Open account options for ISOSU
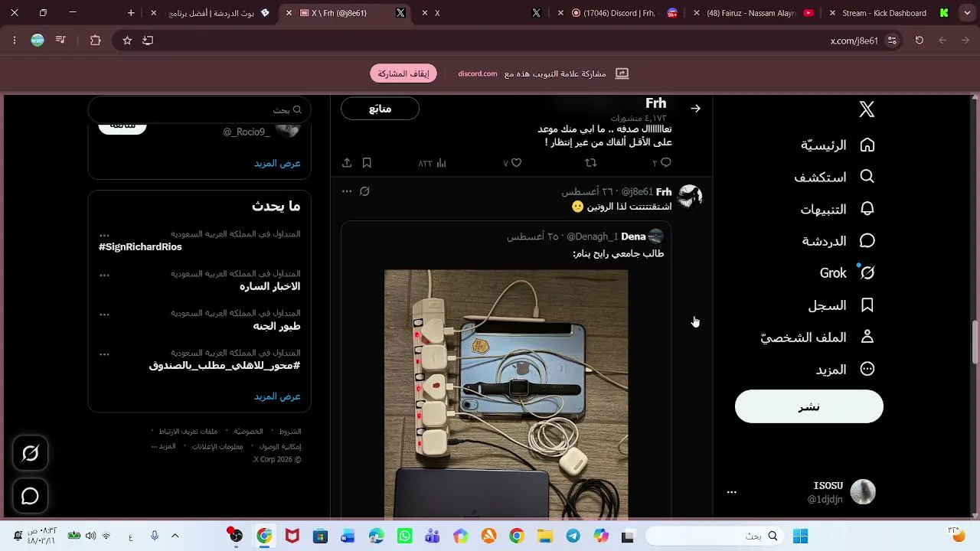 (732, 492)
